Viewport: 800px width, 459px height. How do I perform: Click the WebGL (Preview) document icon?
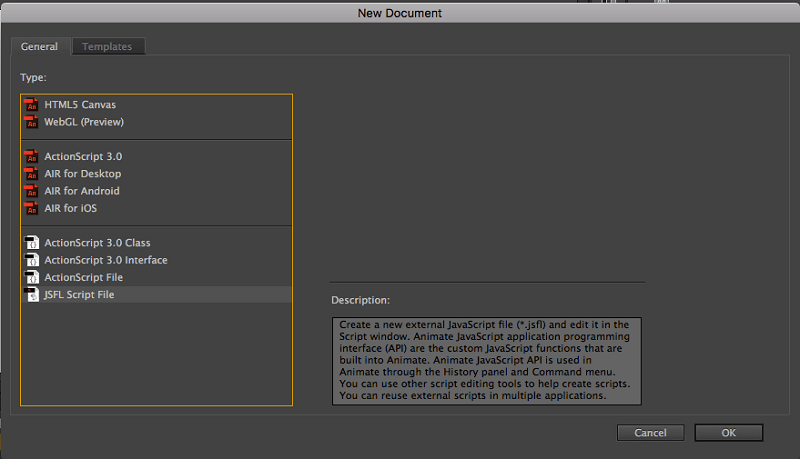pos(32,122)
